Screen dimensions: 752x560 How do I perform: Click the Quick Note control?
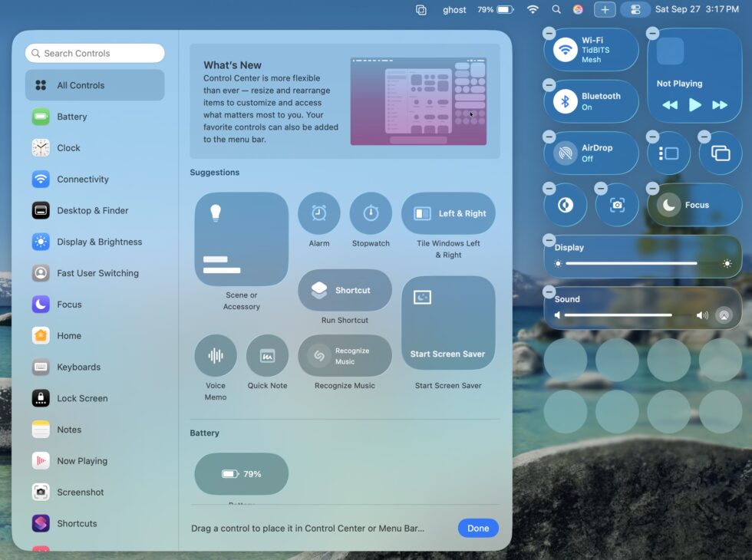tap(268, 355)
